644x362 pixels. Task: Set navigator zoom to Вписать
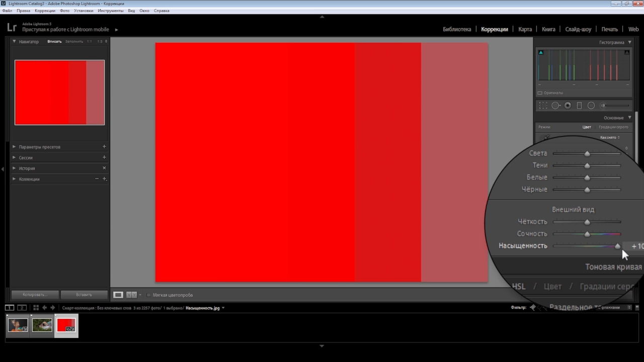click(x=54, y=42)
